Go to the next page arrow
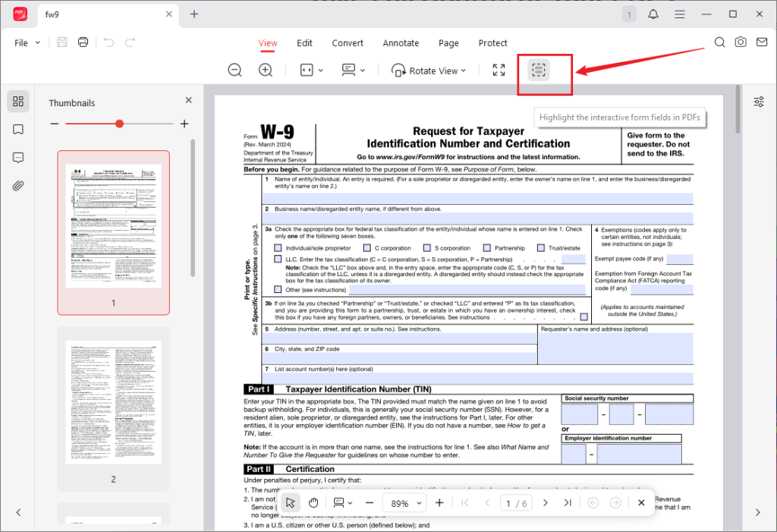 (545, 502)
